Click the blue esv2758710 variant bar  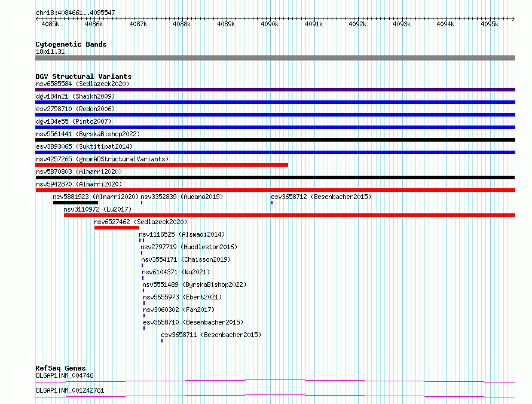coord(275,115)
